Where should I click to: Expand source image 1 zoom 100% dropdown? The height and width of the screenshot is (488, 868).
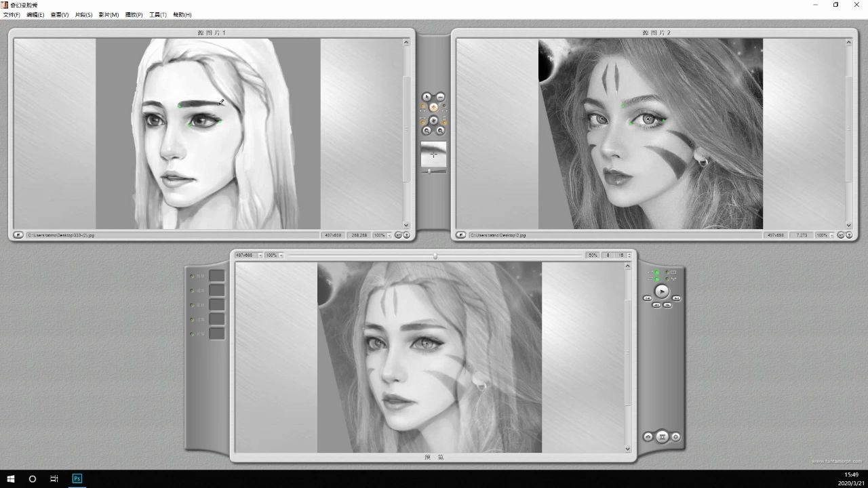[x=389, y=235]
